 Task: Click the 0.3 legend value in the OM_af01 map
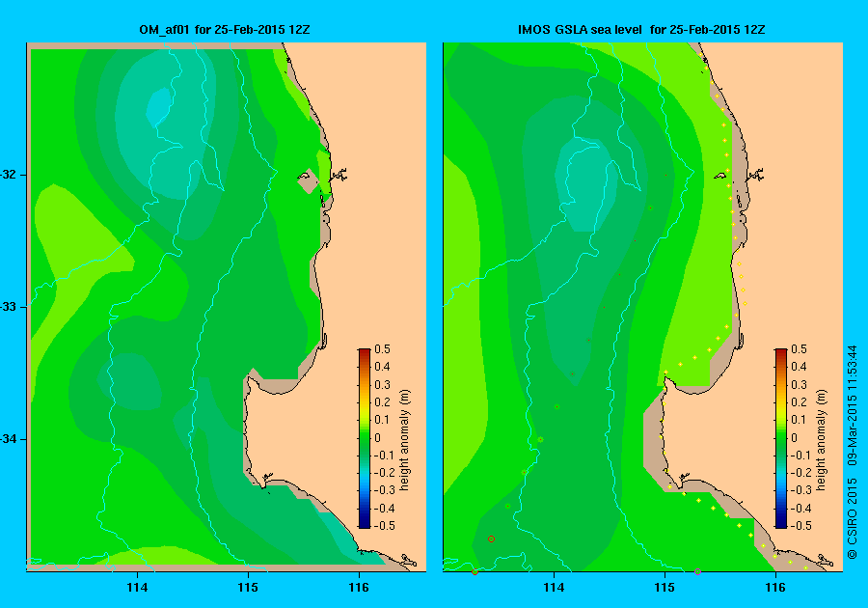(x=383, y=385)
